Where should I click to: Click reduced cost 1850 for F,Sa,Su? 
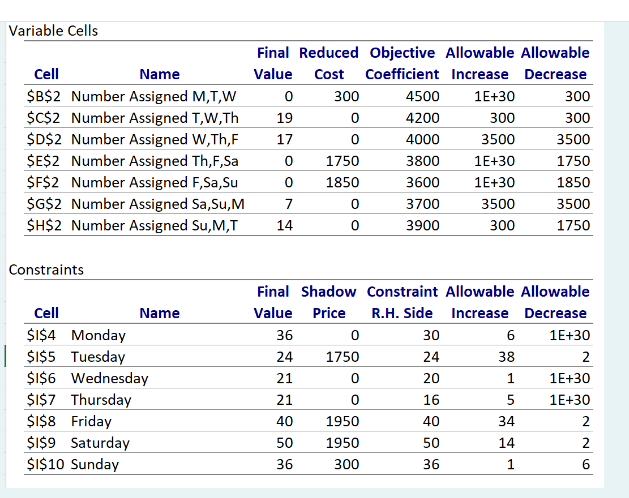coord(342,182)
